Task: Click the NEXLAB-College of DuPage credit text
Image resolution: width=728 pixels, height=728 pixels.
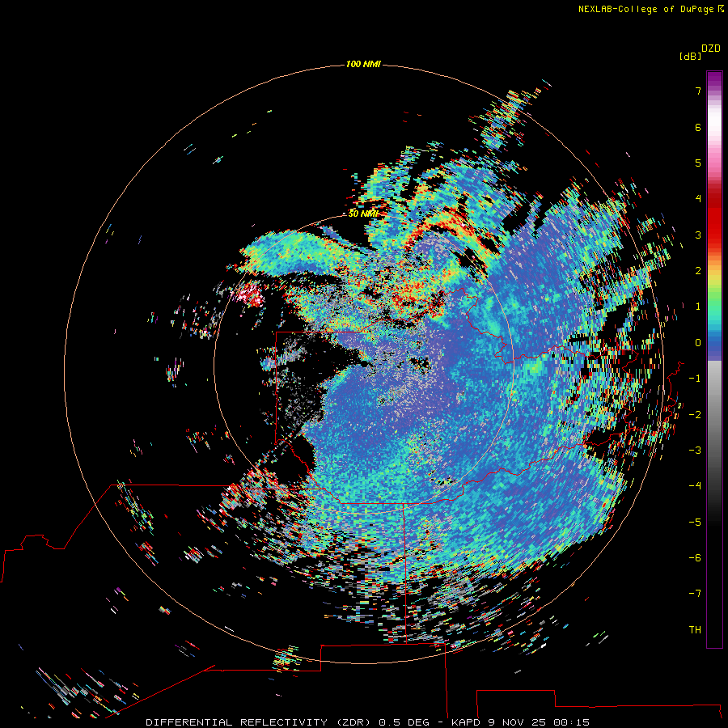Action: pyautogui.click(x=646, y=9)
